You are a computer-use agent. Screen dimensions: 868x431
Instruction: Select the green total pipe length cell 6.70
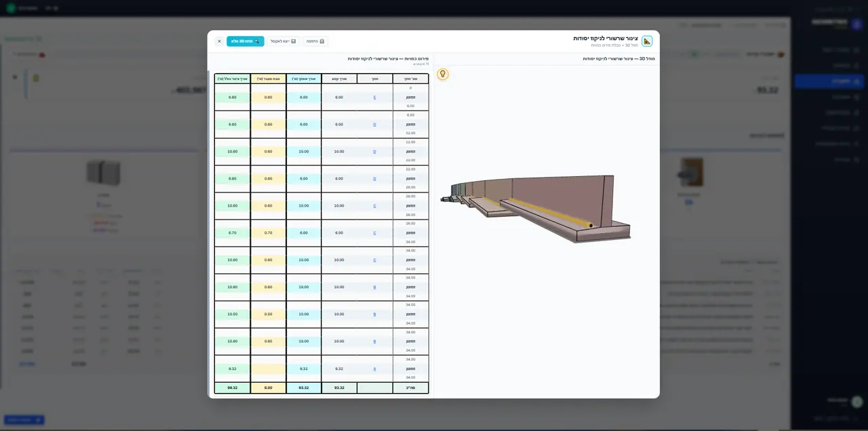pyautogui.click(x=233, y=233)
